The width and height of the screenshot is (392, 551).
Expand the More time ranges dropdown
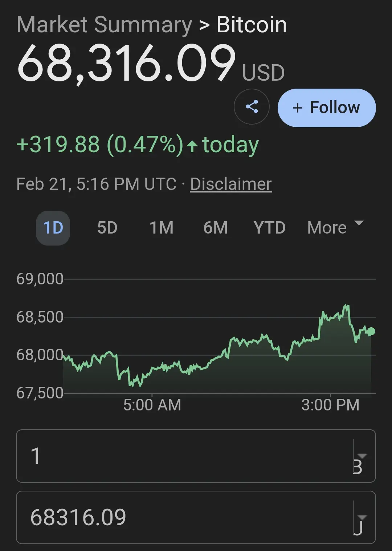(x=335, y=227)
